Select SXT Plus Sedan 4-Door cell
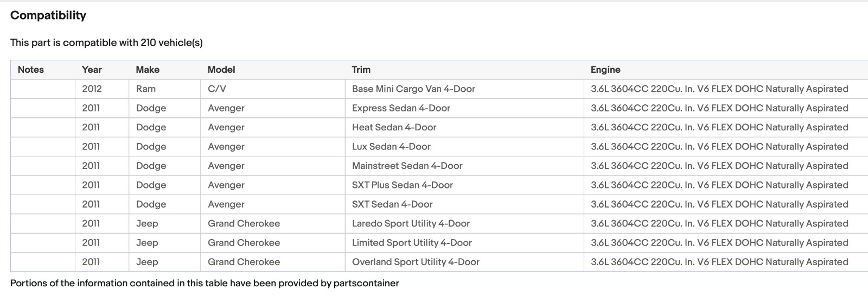868x295 pixels. tap(464, 185)
